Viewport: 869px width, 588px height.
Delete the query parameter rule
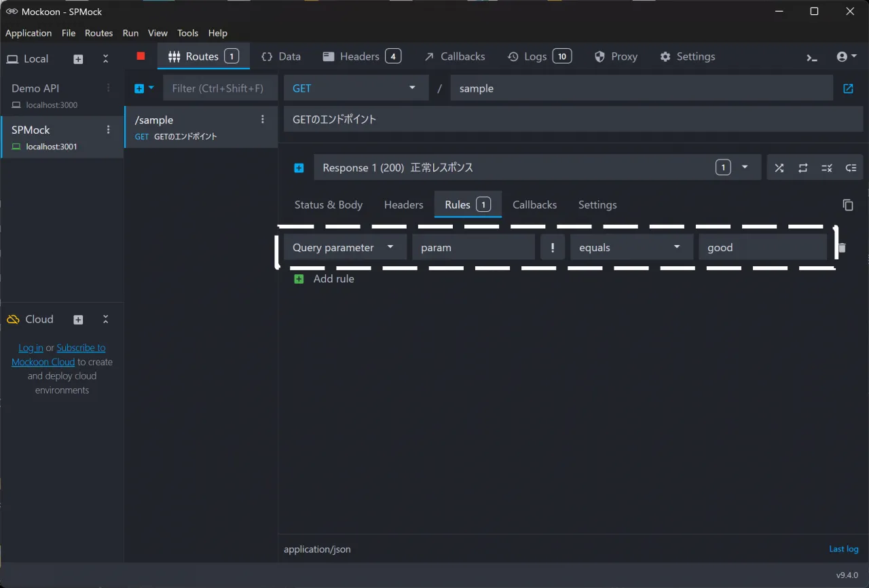(843, 248)
